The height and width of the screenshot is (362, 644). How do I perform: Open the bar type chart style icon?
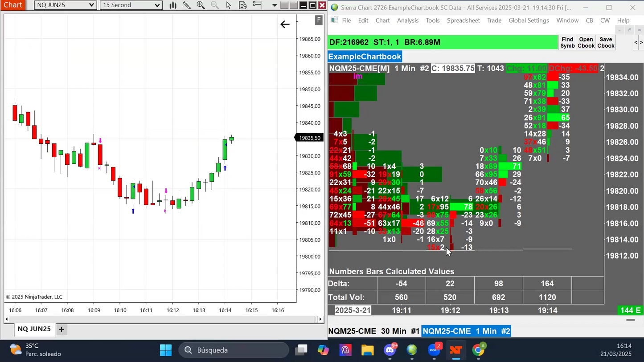pos(173,5)
